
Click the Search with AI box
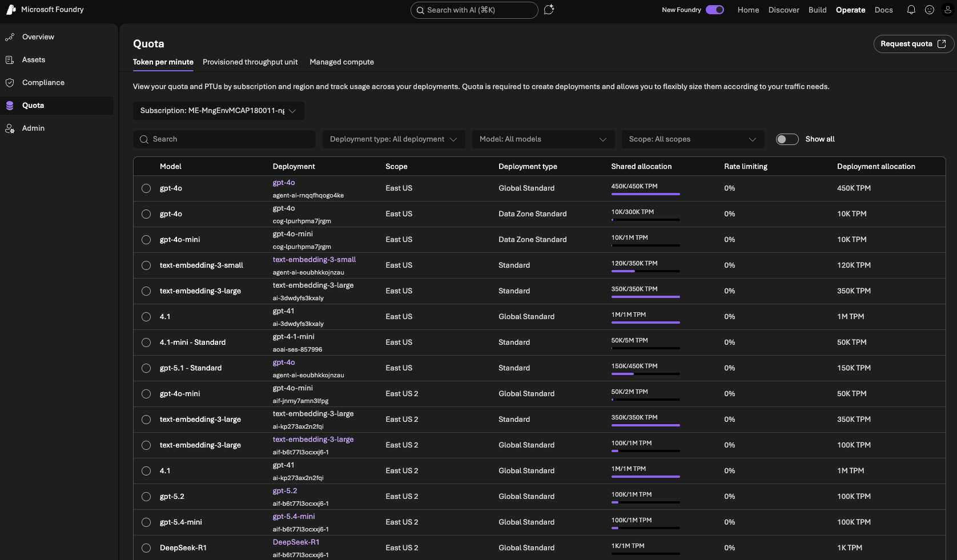click(474, 10)
